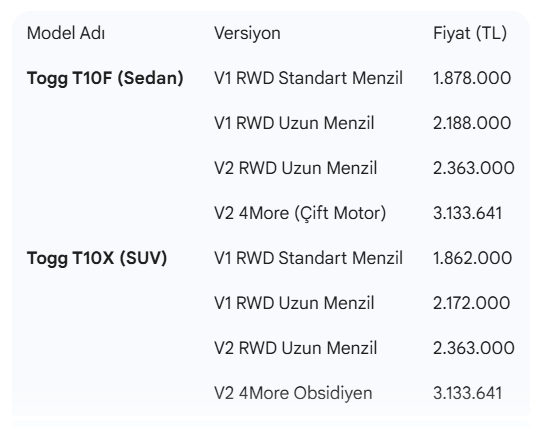Click price beside V2 4More Obsidiyen
Image resolution: width=547 pixels, height=427 pixels.
pyautogui.click(x=467, y=393)
